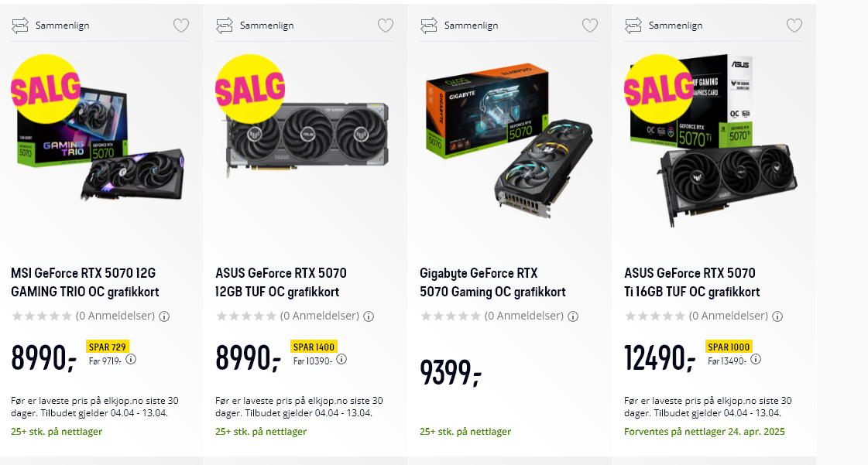This screenshot has width=868, height=465.
Task: Click star rating of ASUS RTX 5070 TUF
Action: (246, 316)
